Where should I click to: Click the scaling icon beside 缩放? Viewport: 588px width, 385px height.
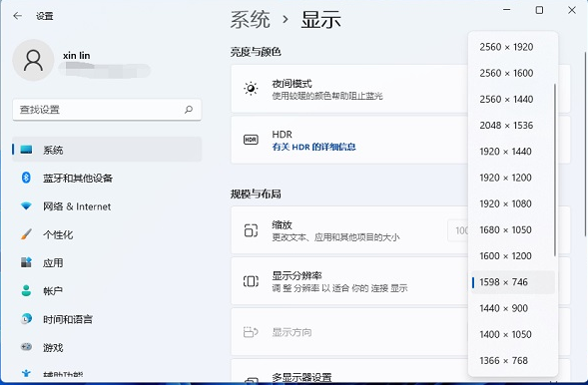251,230
